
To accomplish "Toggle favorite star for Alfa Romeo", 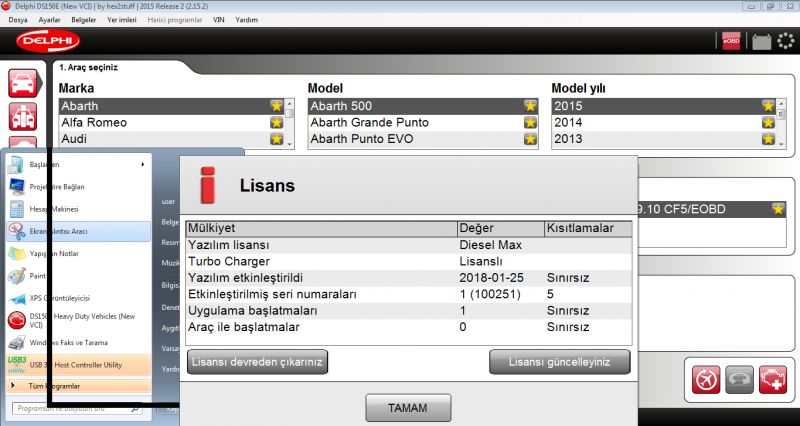I will [x=276, y=122].
